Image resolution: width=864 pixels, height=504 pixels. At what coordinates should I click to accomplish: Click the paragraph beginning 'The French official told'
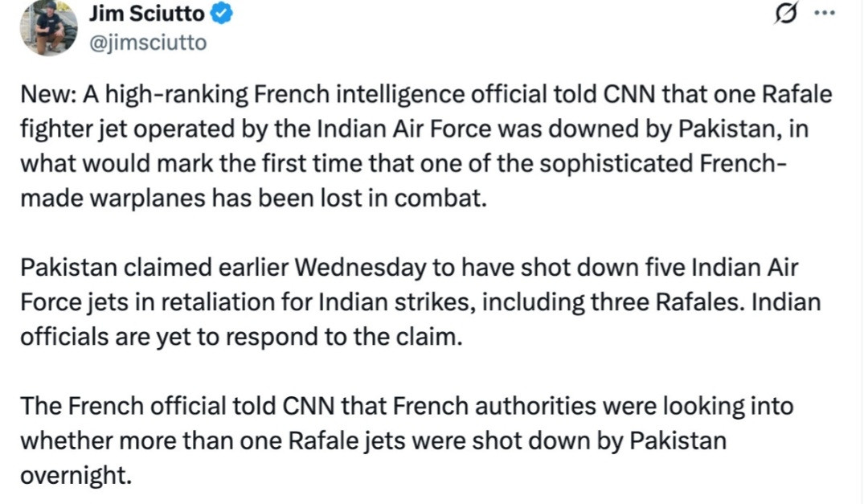coord(407,440)
